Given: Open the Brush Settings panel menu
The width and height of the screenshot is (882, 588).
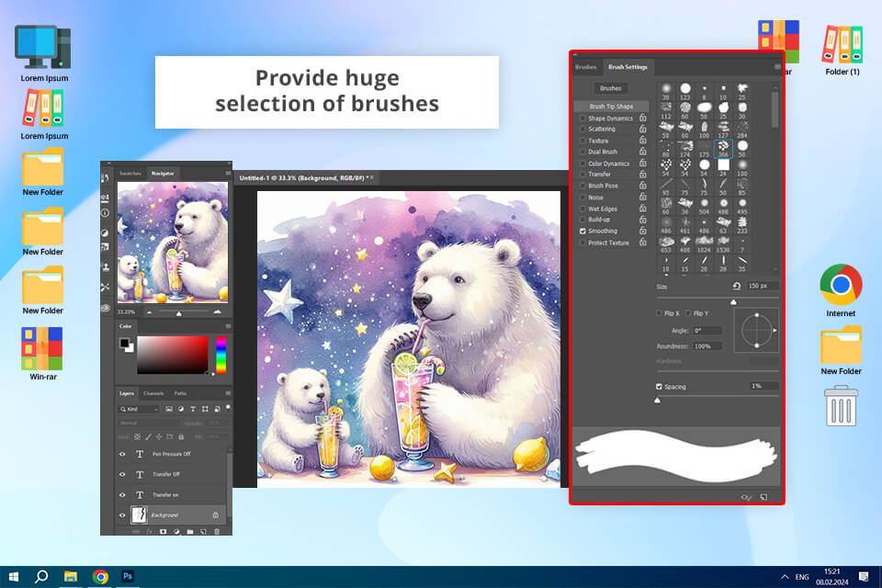Looking at the screenshot, I should [x=777, y=66].
